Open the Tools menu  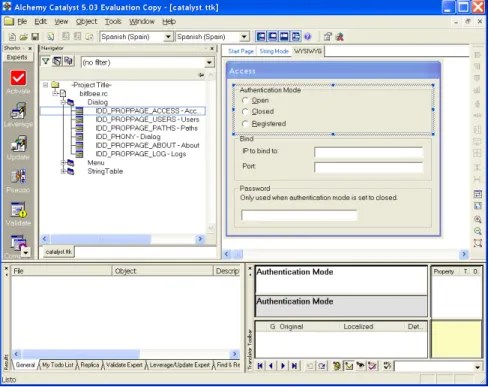(x=113, y=22)
